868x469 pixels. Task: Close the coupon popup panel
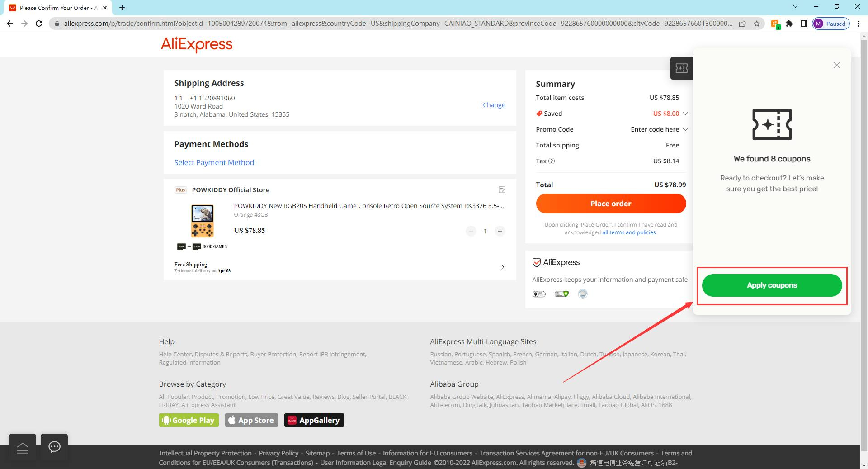[x=836, y=65]
